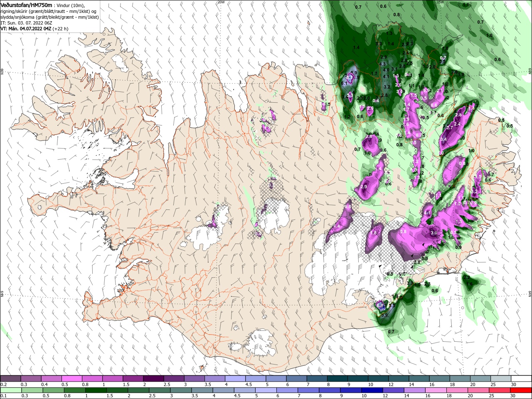Choose the bright pink swatch in top legend row
This screenshot has height=399, width=532.
[71, 379]
